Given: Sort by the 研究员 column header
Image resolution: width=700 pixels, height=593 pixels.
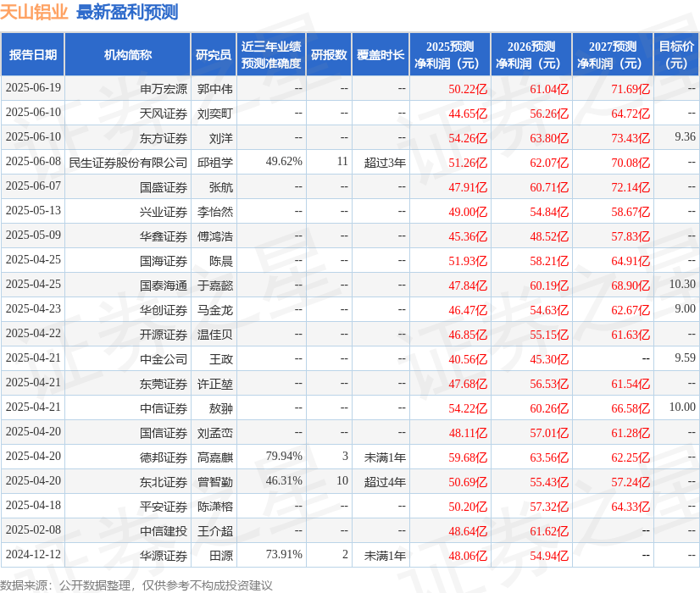Looking at the screenshot, I should (x=214, y=53).
